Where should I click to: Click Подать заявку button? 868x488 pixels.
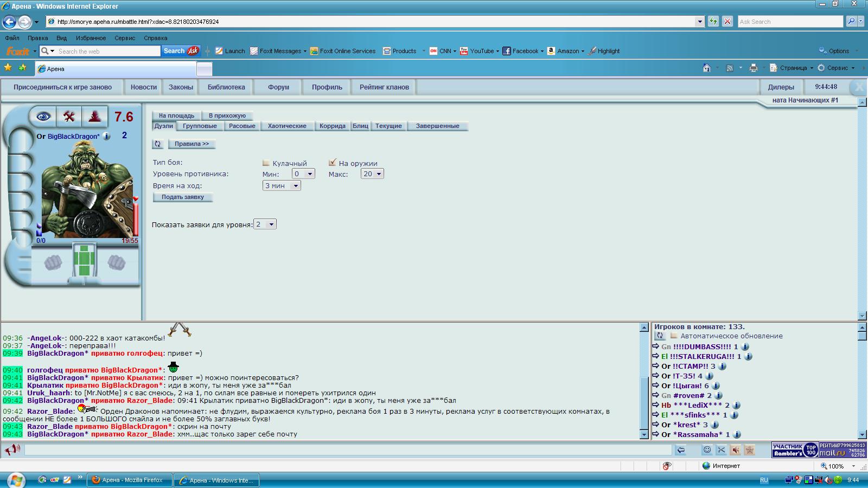click(x=183, y=197)
